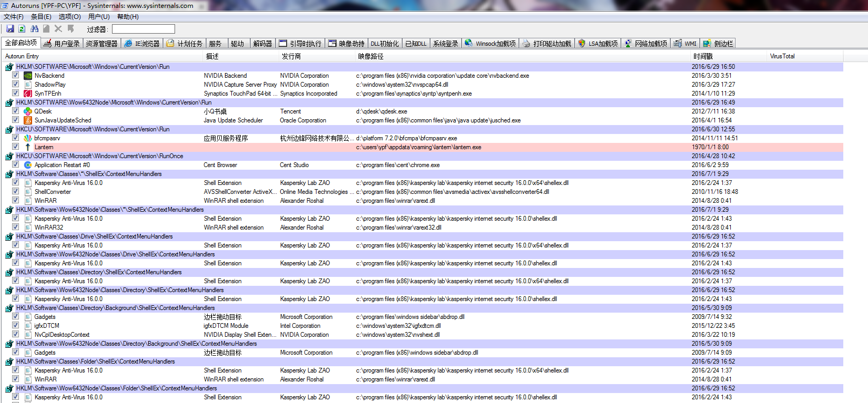Switch to the IE浏览器 tab
The width and height of the screenshot is (868, 403).
pyautogui.click(x=142, y=44)
